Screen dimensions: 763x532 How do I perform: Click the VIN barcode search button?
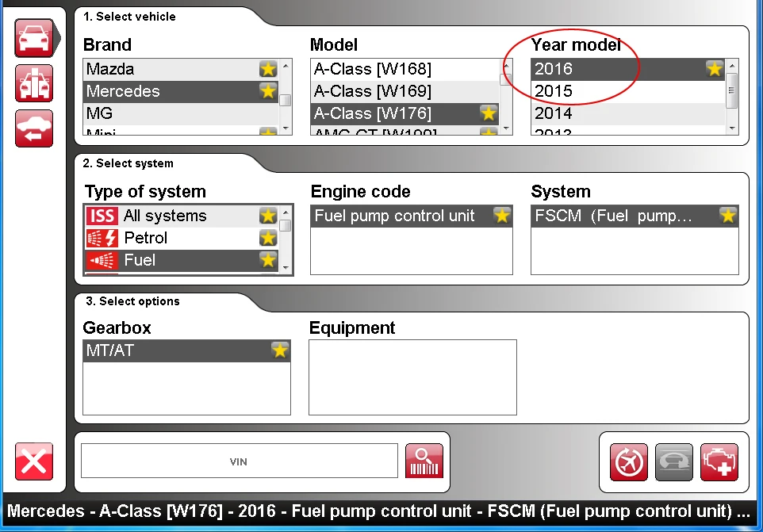tap(424, 461)
